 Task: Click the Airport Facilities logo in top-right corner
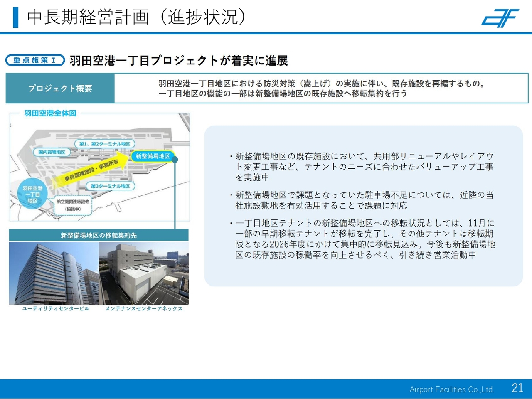coord(500,18)
